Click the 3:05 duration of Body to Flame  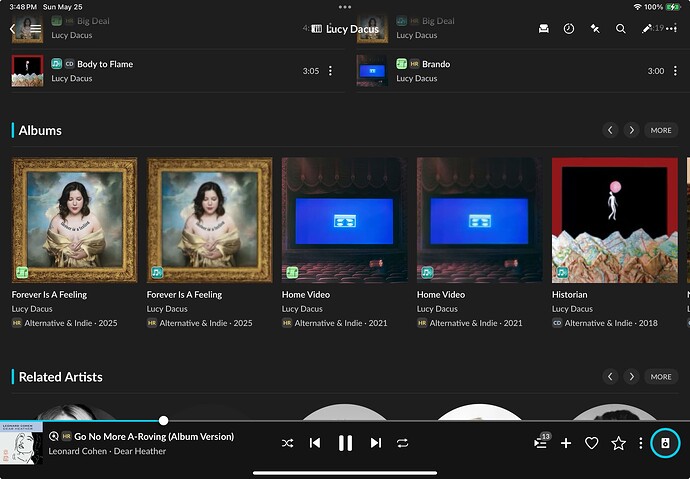coord(311,71)
